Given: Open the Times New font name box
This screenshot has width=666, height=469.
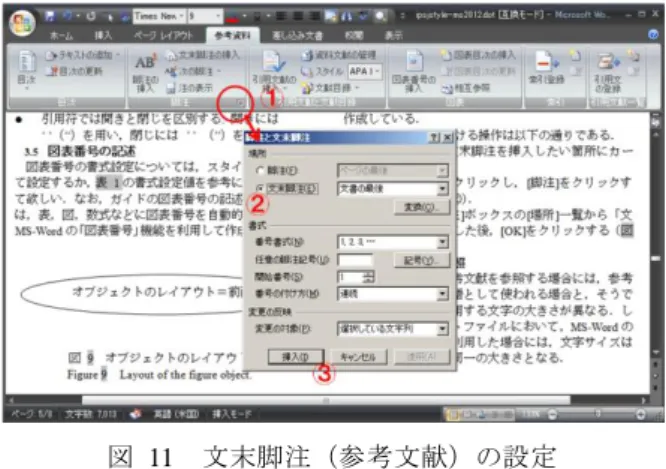Looking at the screenshot, I should coord(159,17).
